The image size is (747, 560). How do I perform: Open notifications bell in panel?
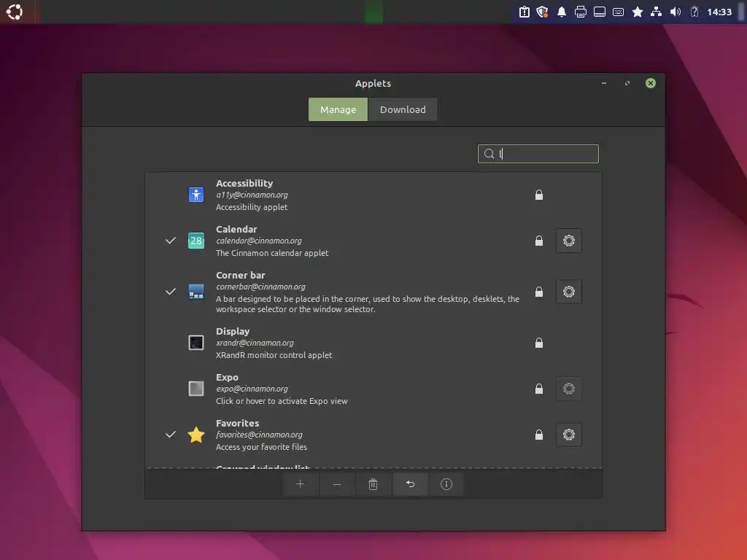562,12
